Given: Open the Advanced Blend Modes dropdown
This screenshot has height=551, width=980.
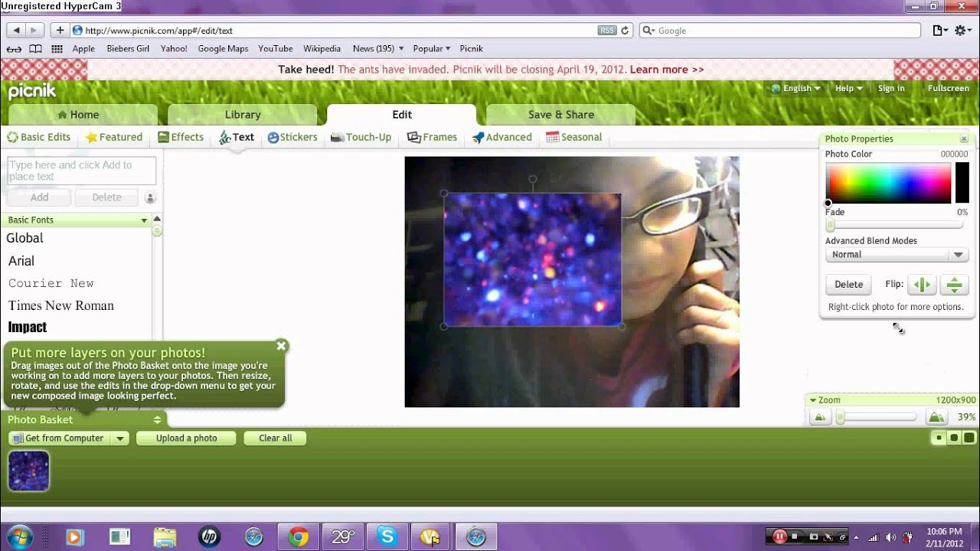Looking at the screenshot, I should pyautogui.click(x=897, y=255).
